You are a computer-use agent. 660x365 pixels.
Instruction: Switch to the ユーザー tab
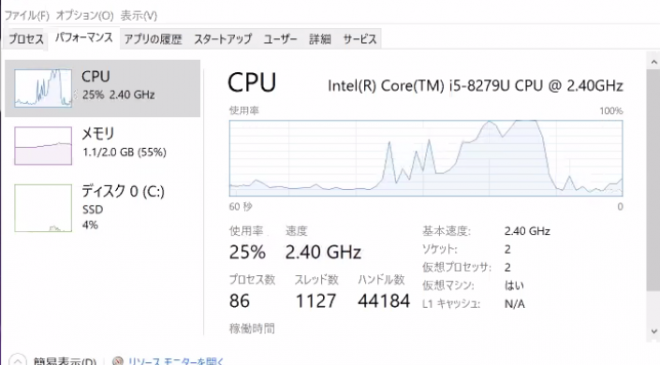tap(280, 39)
